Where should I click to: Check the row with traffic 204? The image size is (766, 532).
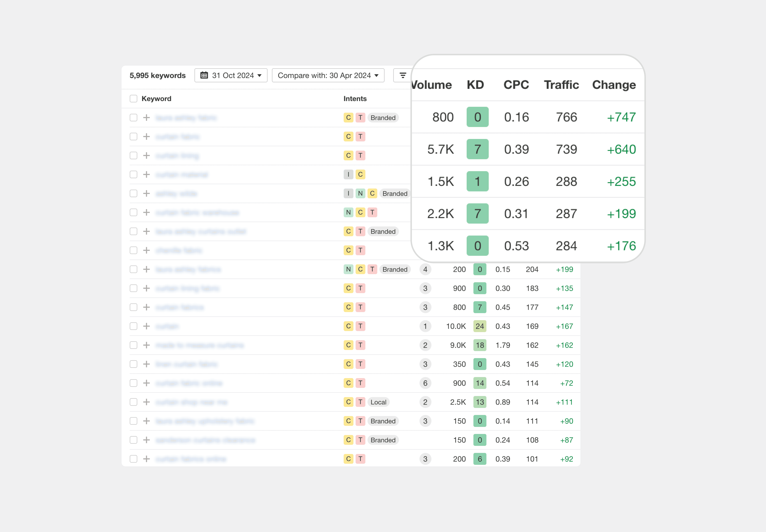[133, 269]
